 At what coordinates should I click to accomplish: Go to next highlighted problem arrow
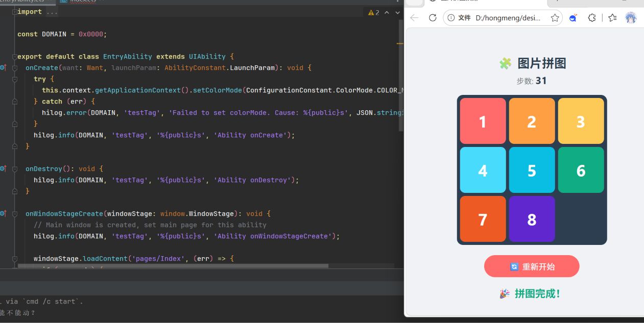click(397, 12)
